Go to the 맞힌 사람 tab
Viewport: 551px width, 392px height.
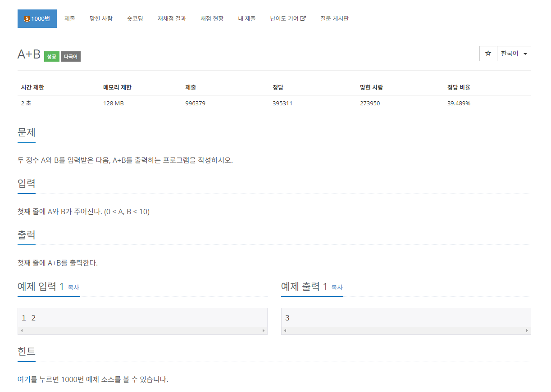point(101,18)
